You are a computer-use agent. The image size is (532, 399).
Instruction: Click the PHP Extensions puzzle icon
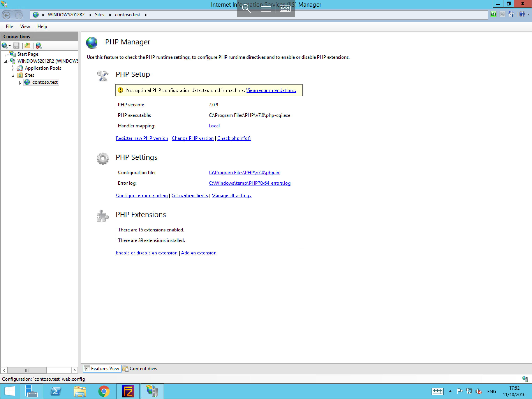pyautogui.click(x=102, y=216)
